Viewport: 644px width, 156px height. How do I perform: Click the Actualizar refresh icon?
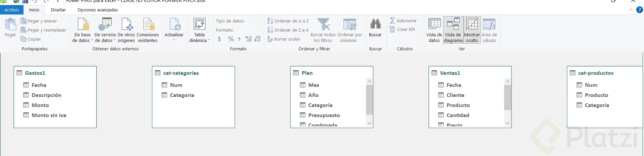tap(174, 25)
